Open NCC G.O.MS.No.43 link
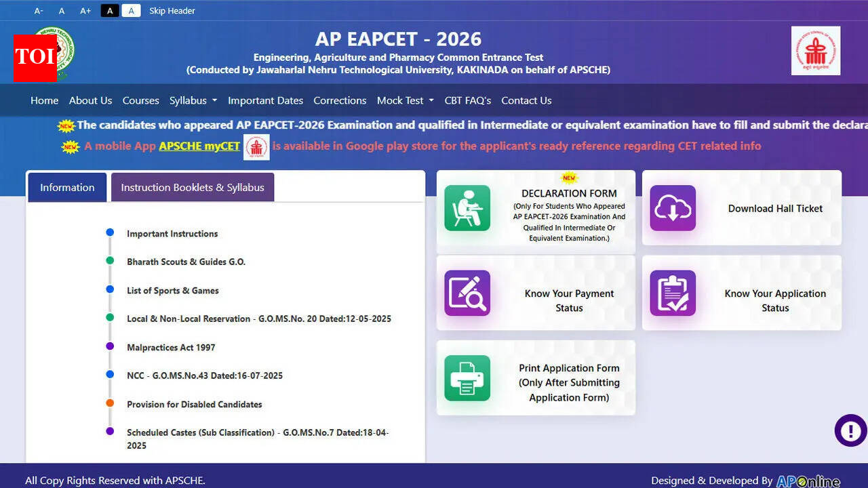 (x=205, y=375)
